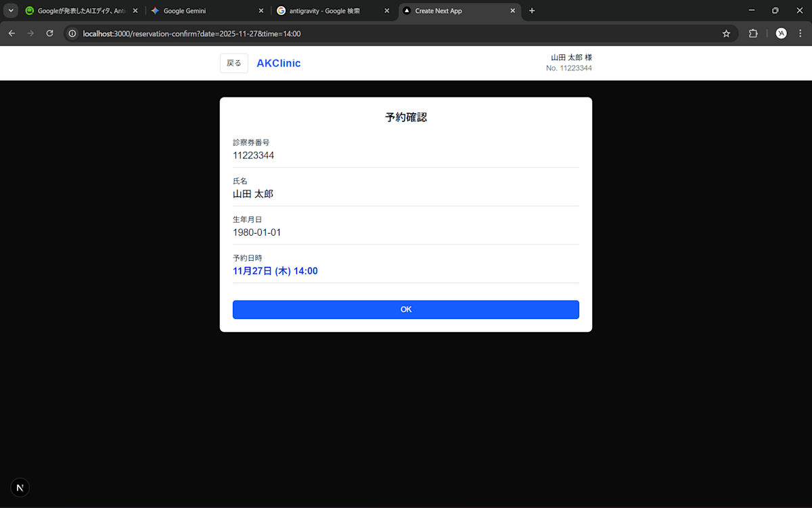The width and height of the screenshot is (812, 508).
Task: Click the 生年月日 label
Action: [x=247, y=219]
